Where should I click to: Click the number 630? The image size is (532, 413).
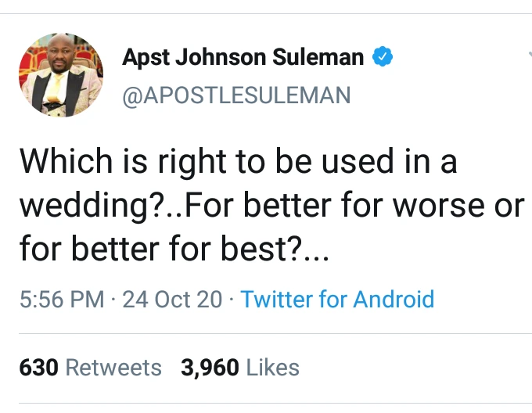tap(38, 367)
